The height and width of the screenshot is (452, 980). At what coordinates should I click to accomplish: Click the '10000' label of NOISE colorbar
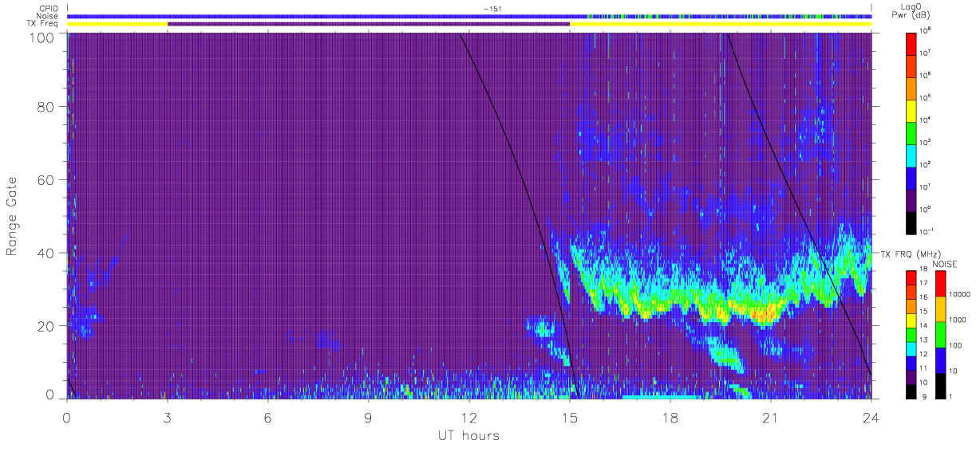(962, 295)
